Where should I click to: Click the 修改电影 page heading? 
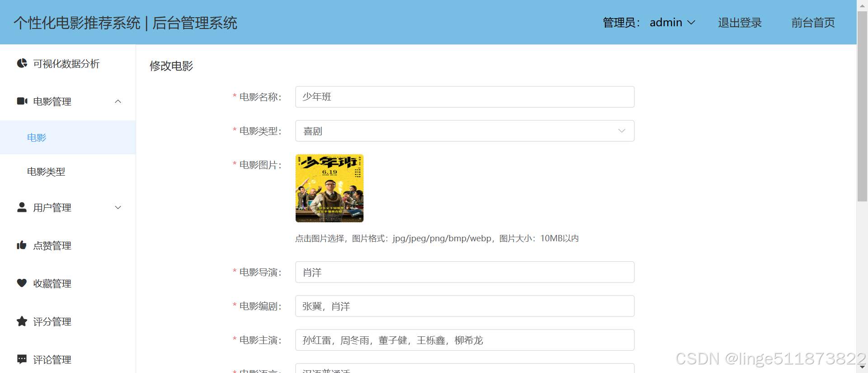pos(171,66)
